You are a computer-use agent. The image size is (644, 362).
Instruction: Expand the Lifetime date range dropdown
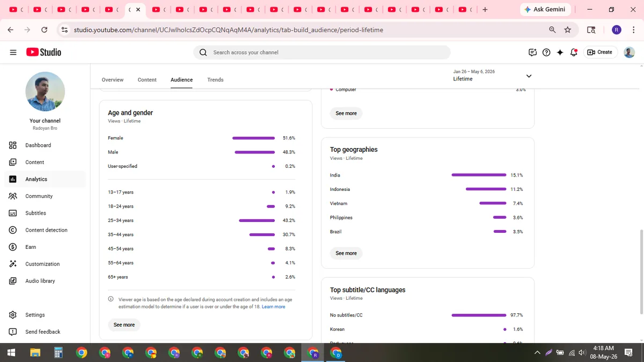click(529, 76)
